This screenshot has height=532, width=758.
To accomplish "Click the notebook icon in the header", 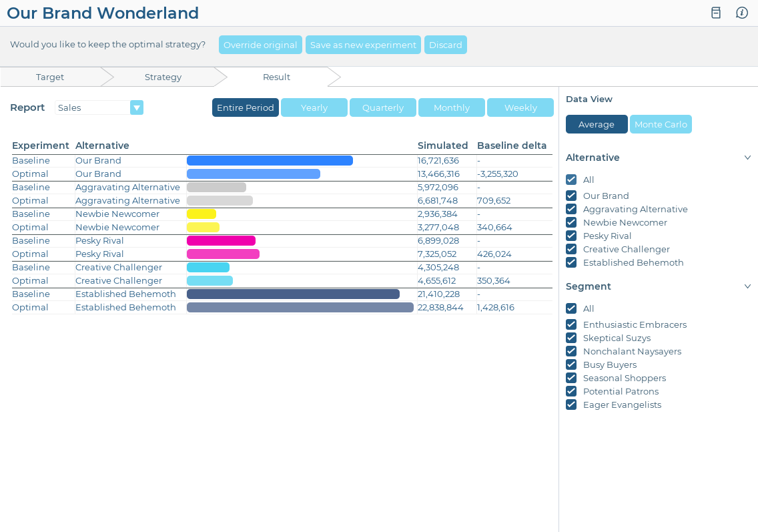I will point(715,13).
